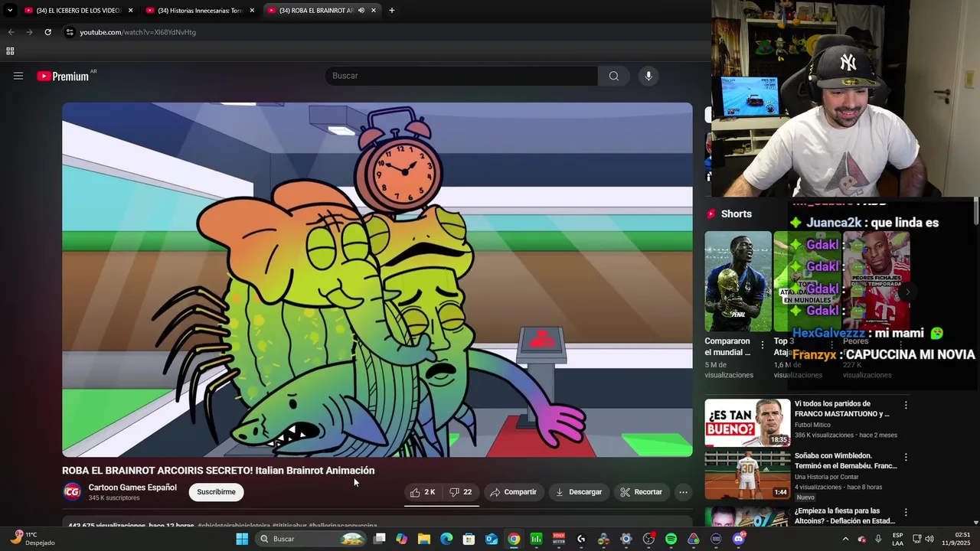
Task: Open Discord from taskbar
Action: click(x=738, y=539)
